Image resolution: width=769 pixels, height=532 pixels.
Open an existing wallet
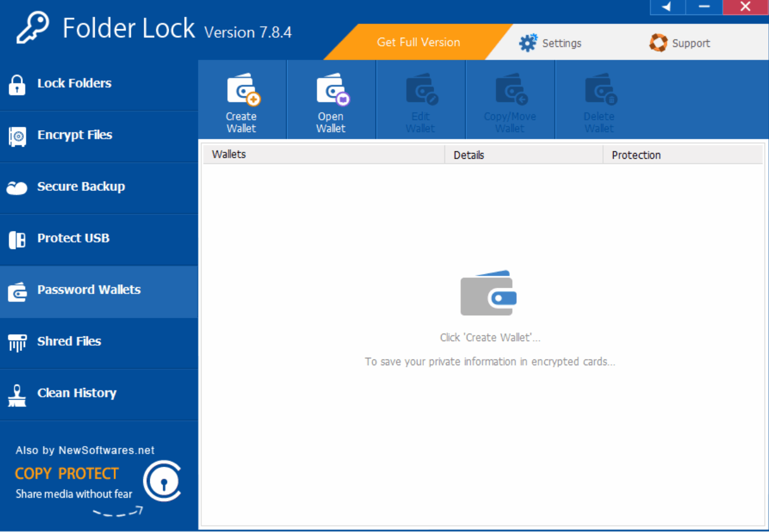click(331, 99)
